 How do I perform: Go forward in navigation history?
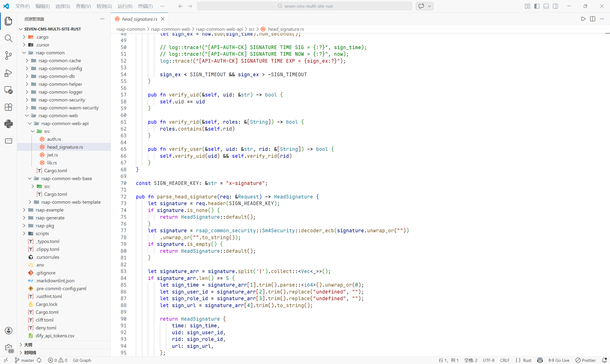click(190, 6)
